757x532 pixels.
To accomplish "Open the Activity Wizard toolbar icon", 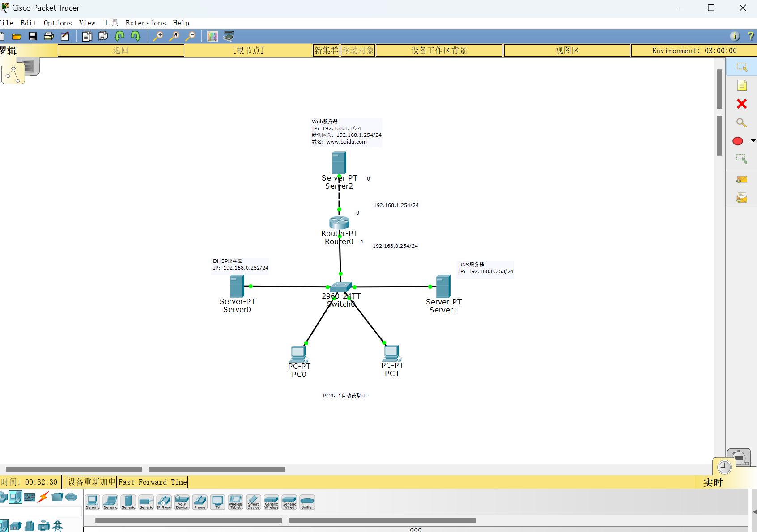I will tap(65, 36).
